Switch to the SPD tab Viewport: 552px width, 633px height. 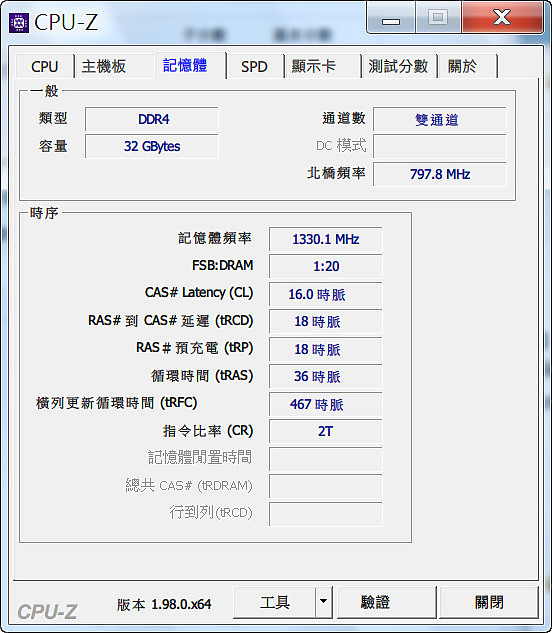pyautogui.click(x=254, y=66)
